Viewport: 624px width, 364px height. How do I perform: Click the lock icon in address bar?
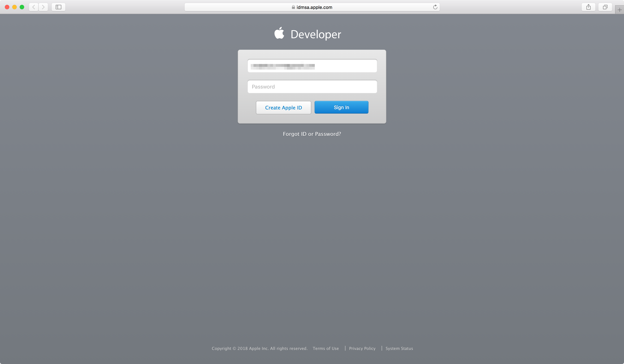(x=293, y=7)
